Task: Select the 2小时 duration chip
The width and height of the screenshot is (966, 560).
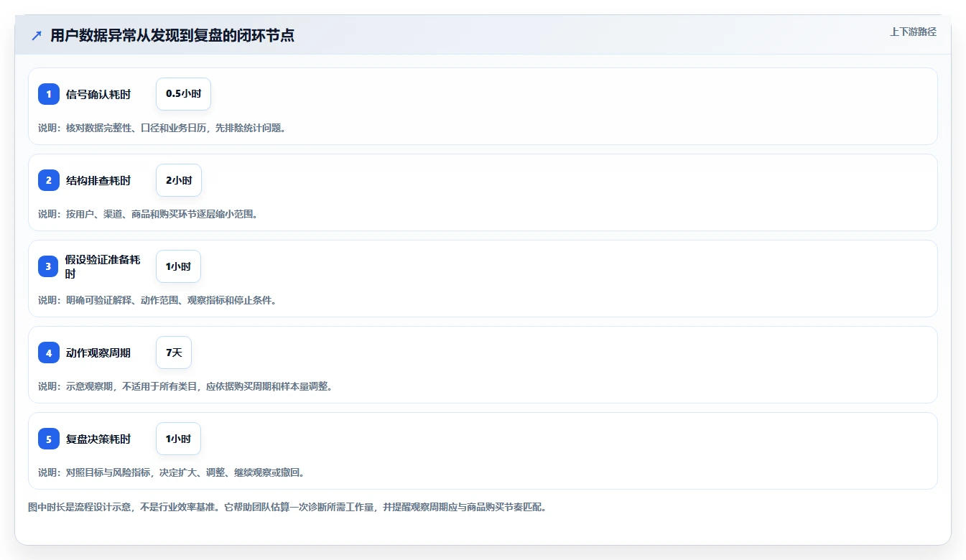Action: tap(179, 180)
